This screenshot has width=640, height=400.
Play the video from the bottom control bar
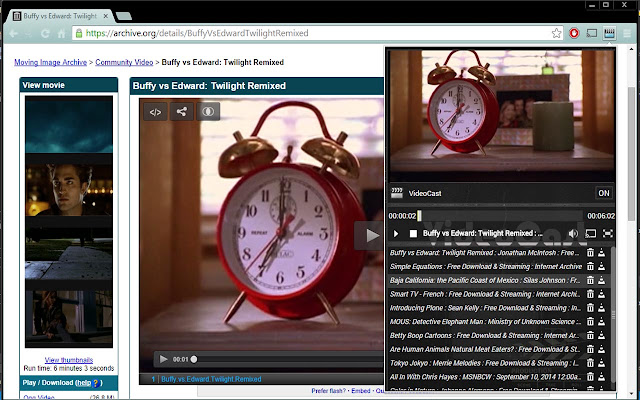pyautogui.click(x=163, y=359)
